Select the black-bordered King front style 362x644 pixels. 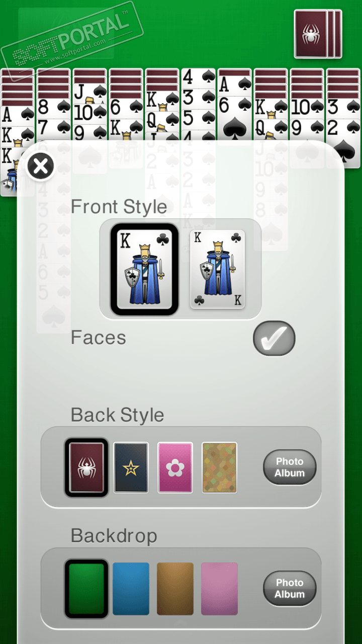[x=145, y=269]
